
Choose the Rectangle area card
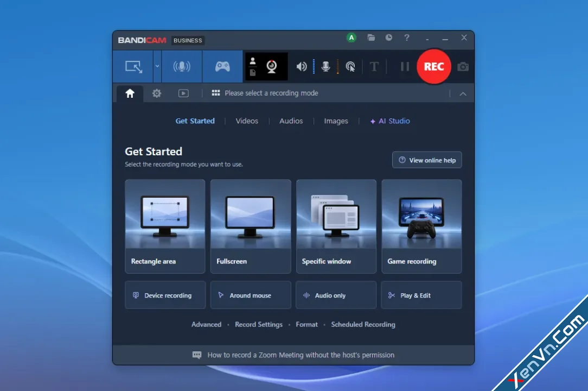(x=165, y=226)
